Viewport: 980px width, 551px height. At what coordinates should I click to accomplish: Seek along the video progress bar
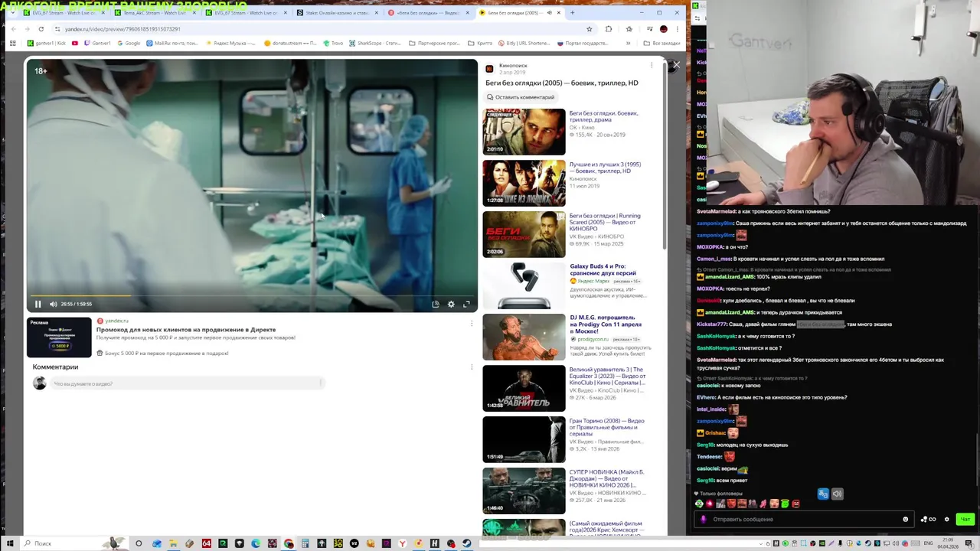250,295
